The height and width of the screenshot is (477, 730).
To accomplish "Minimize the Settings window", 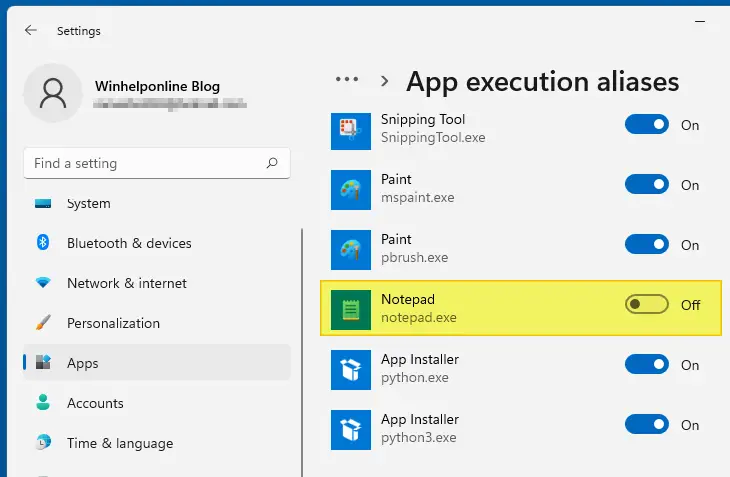I will point(700,21).
